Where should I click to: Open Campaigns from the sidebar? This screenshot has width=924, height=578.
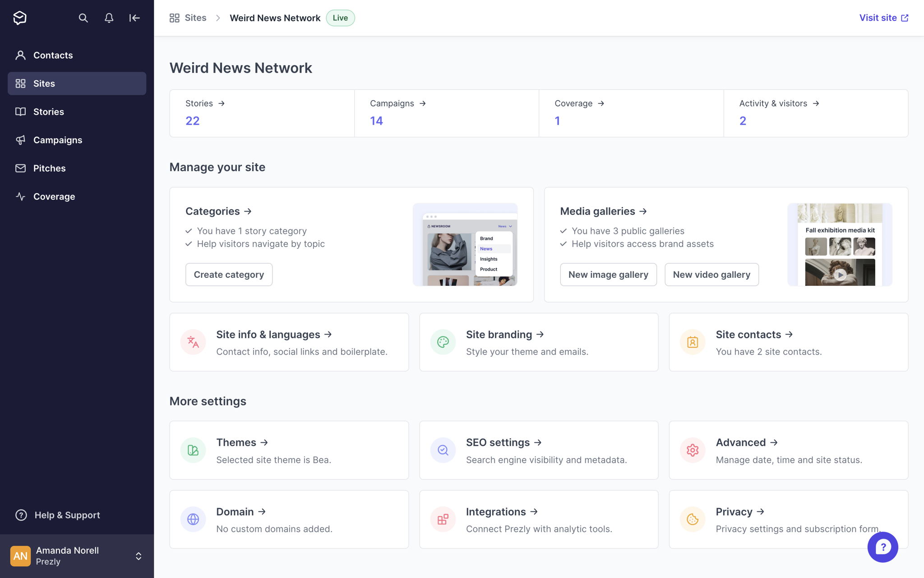[x=77, y=140]
